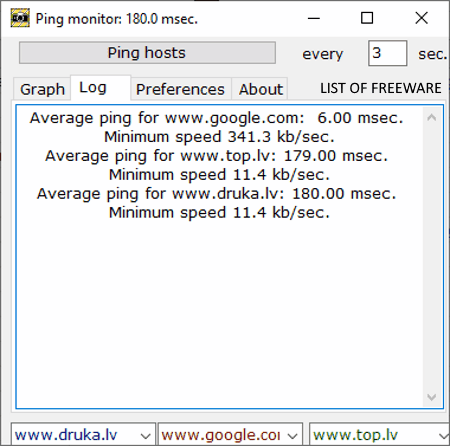
Task: Click the Ping monitor app icon in title bar
Action: click(20, 18)
